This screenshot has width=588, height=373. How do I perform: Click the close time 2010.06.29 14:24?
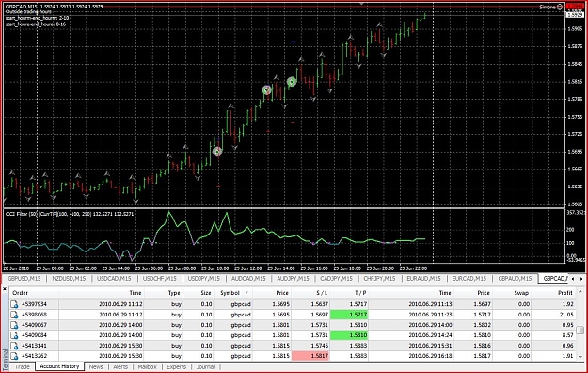(x=430, y=335)
